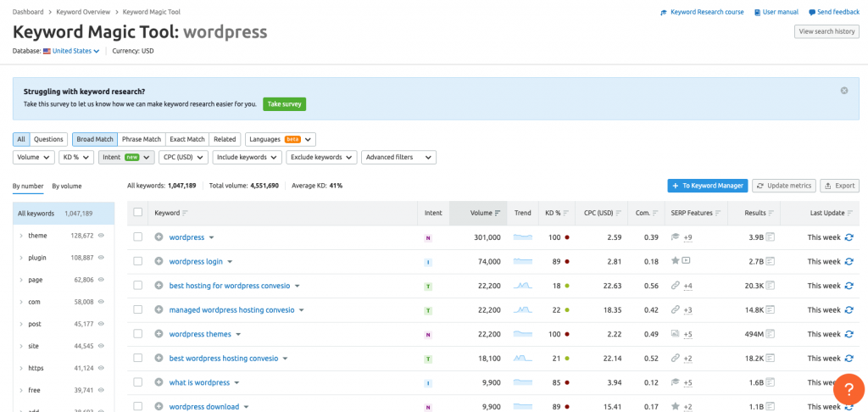Screen dimensions: 868x412
Task: Switch to Phrase Match
Action: click(142, 140)
